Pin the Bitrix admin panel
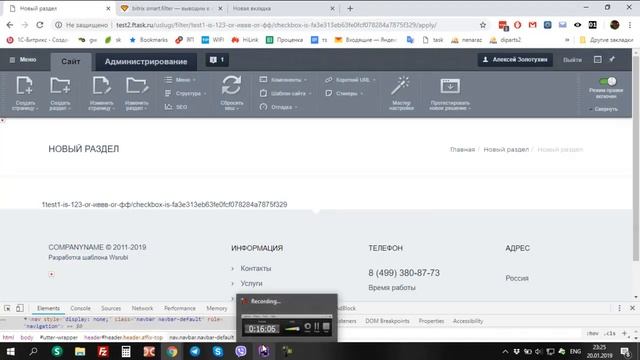 (612, 60)
